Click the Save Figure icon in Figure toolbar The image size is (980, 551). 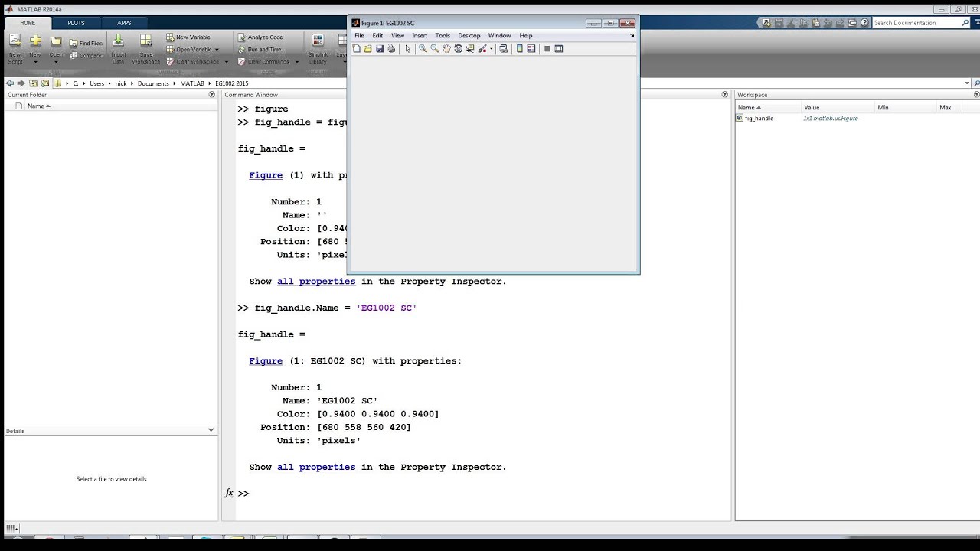380,49
